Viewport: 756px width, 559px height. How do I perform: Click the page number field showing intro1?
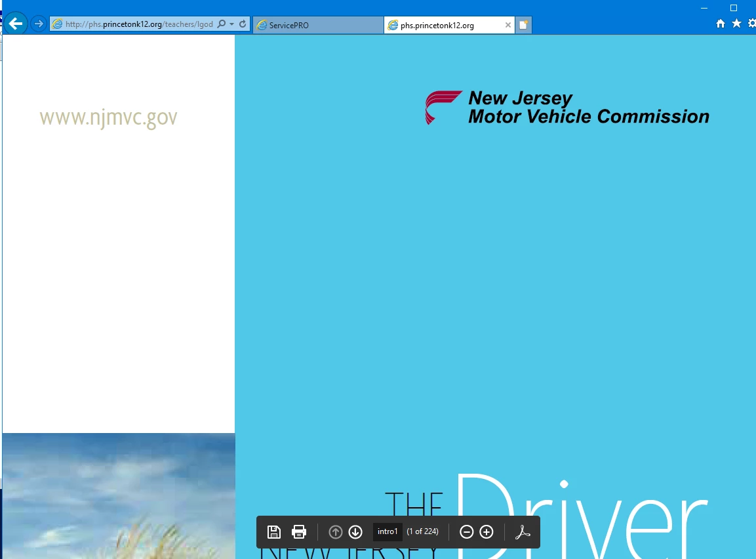pyautogui.click(x=388, y=531)
